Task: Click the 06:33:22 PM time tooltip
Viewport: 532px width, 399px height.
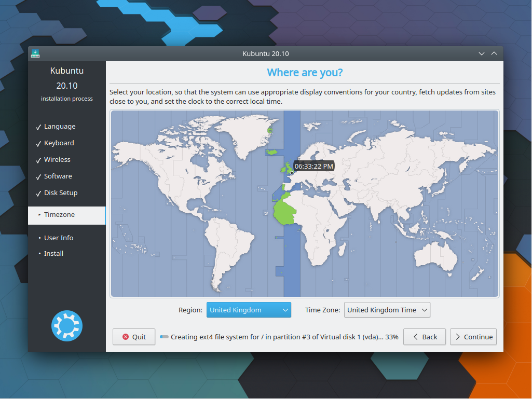Action: coord(314,166)
